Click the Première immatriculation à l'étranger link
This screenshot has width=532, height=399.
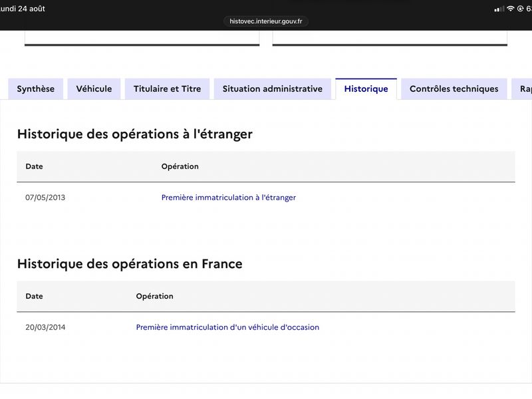pyautogui.click(x=229, y=198)
